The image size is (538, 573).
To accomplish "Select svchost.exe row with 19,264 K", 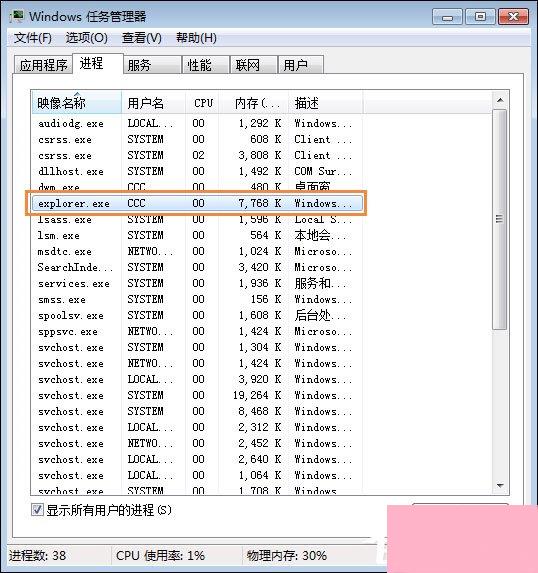I will tap(197, 395).
